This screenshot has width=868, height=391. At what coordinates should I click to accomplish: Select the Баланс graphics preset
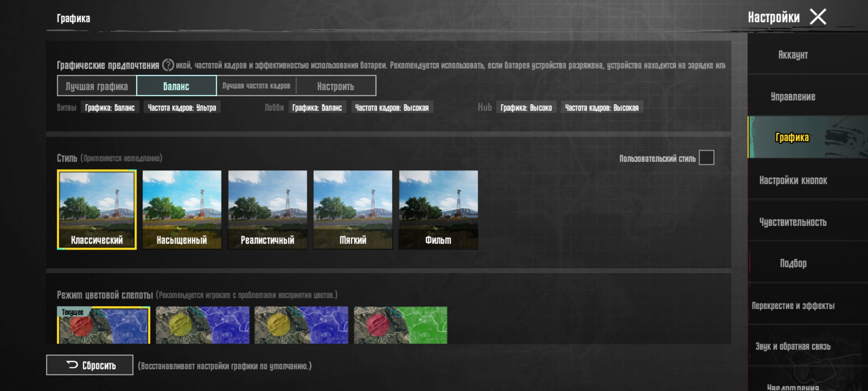tap(176, 86)
